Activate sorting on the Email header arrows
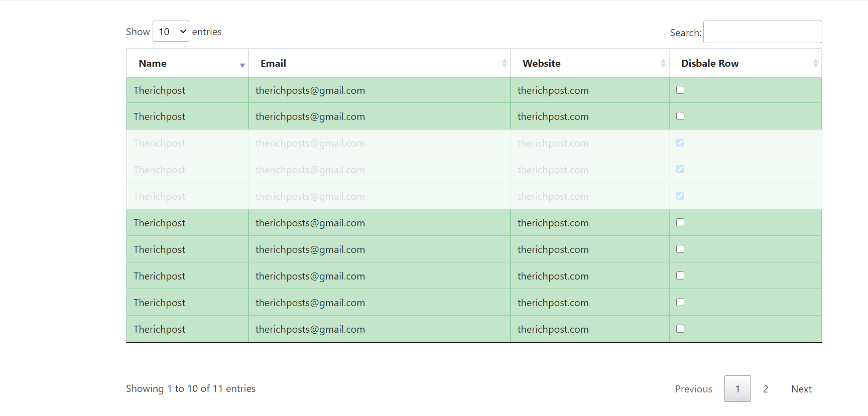 click(x=505, y=63)
